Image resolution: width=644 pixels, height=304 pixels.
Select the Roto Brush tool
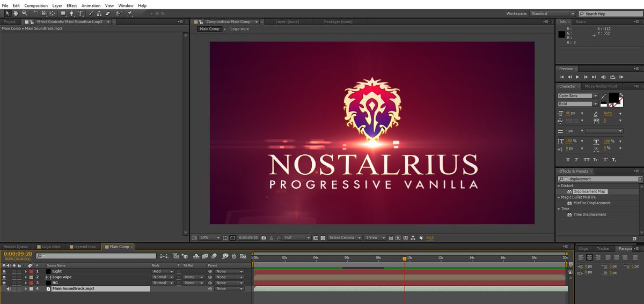(x=119, y=13)
